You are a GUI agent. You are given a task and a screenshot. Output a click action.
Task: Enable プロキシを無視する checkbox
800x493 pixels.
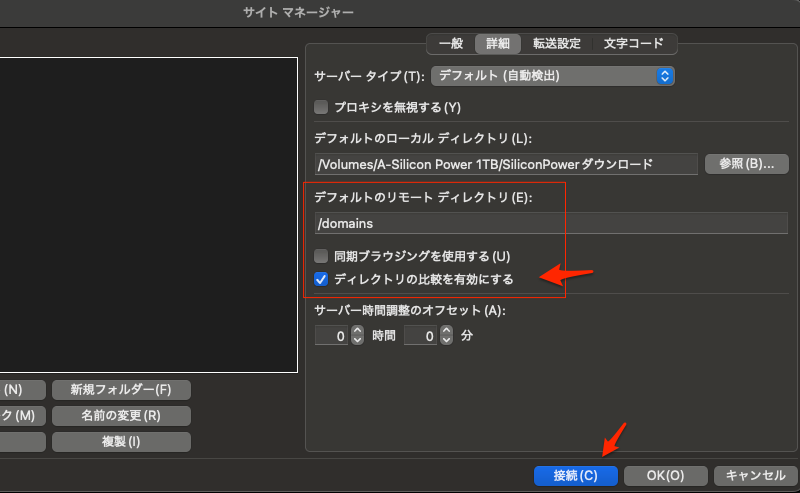click(322, 107)
